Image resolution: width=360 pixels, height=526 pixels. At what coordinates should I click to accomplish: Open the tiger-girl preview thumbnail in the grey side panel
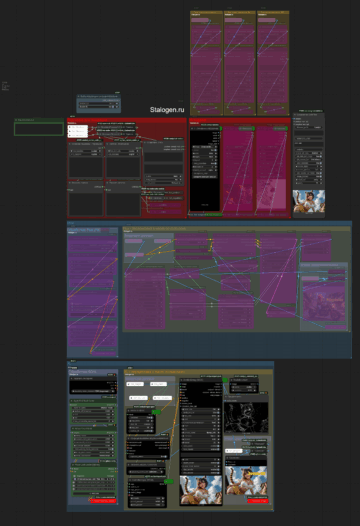tap(309, 201)
